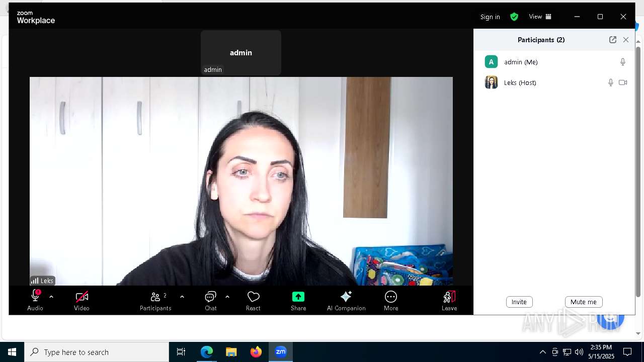The height and width of the screenshot is (362, 644).
Task: Open the Participants toolbar button
Action: pyautogui.click(x=155, y=300)
